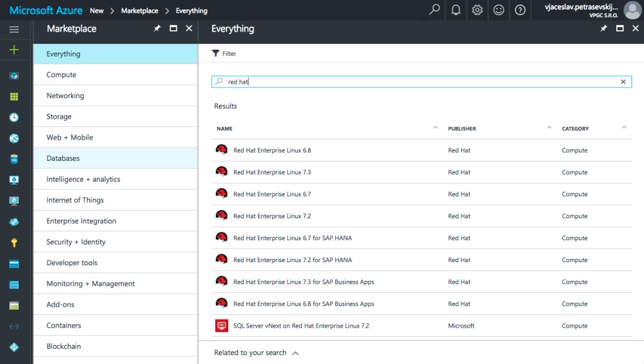Open the green grid All resources icon

(x=14, y=96)
